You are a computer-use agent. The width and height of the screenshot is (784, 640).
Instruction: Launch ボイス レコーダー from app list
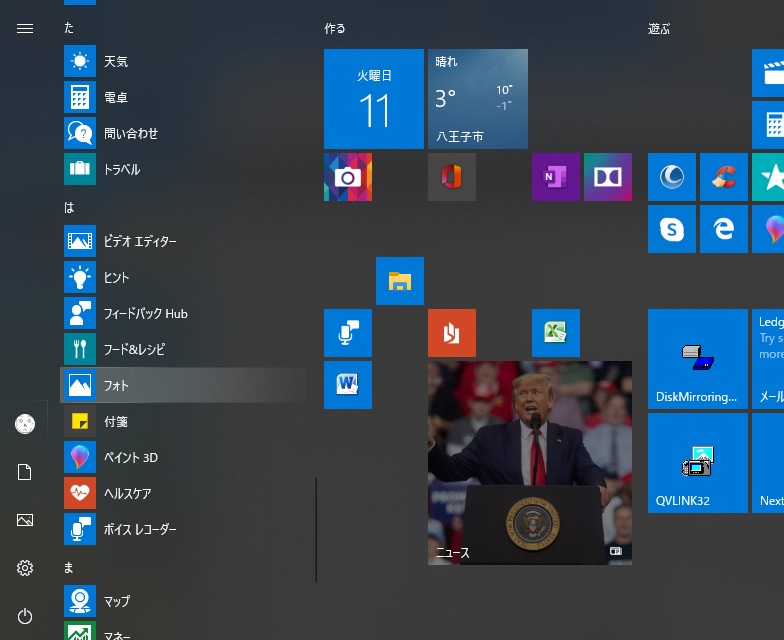click(185, 529)
